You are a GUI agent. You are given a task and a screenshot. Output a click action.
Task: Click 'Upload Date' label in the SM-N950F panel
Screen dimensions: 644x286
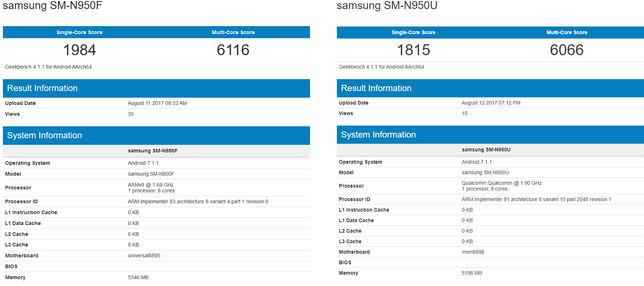[20, 103]
